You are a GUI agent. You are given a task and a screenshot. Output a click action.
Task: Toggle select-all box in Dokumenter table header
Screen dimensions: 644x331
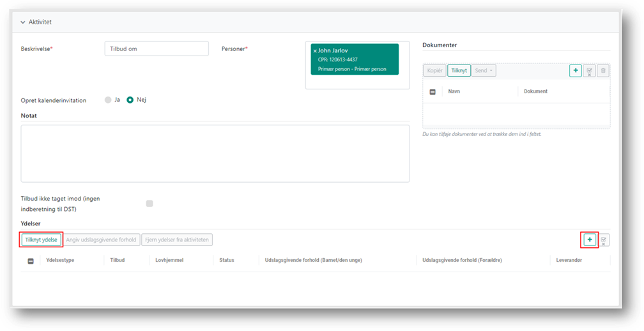coord(433,92)
